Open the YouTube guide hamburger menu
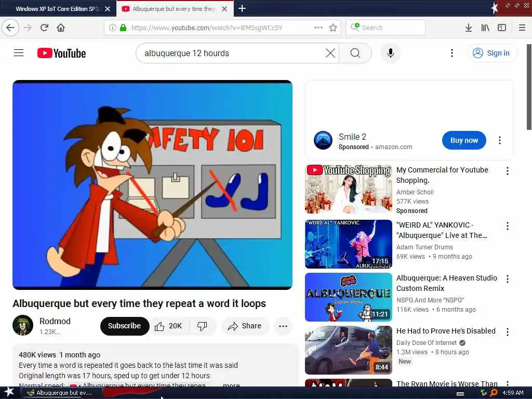 19,53
